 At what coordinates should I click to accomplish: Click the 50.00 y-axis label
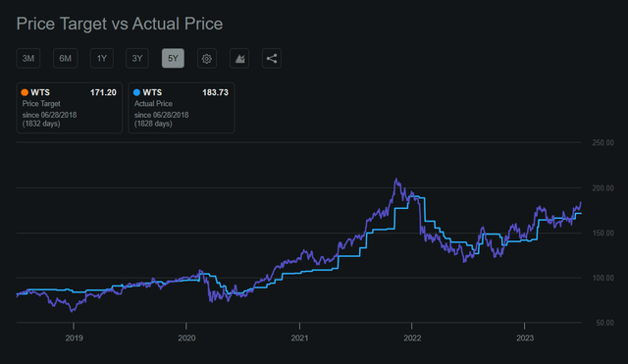[604, 323]
